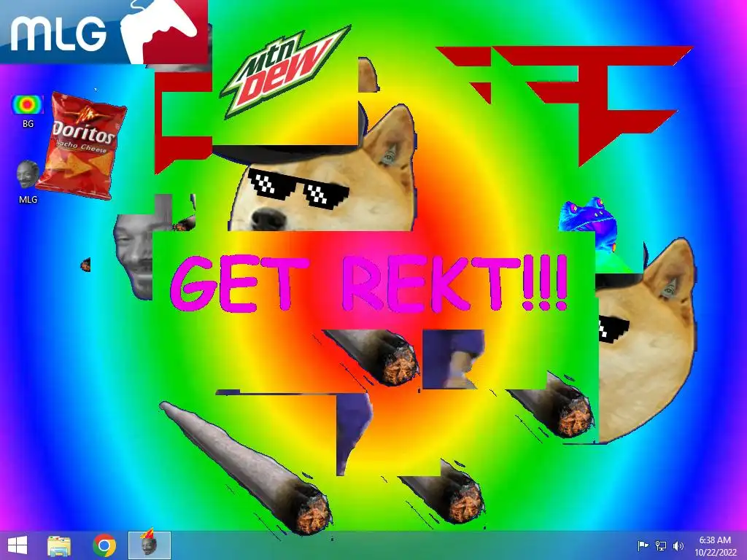The width and height of the screenshot is (747, 560).
Task: Open the volume speaker tray icon
Action: tap(678, 545)
